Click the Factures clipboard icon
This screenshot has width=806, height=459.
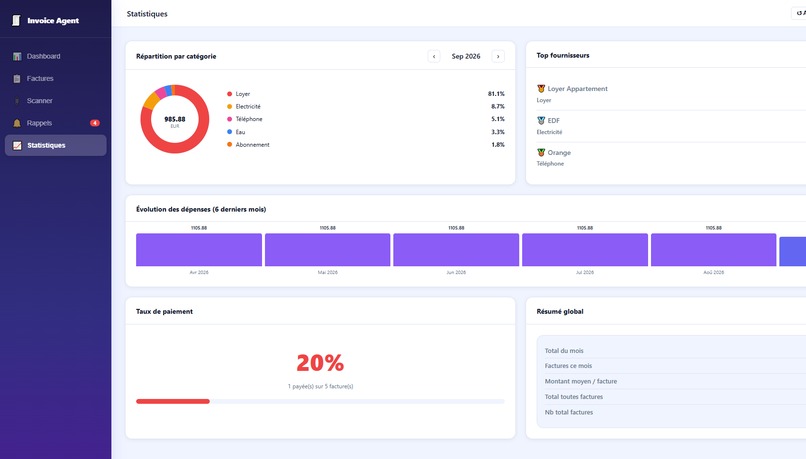tap(17, 79)
